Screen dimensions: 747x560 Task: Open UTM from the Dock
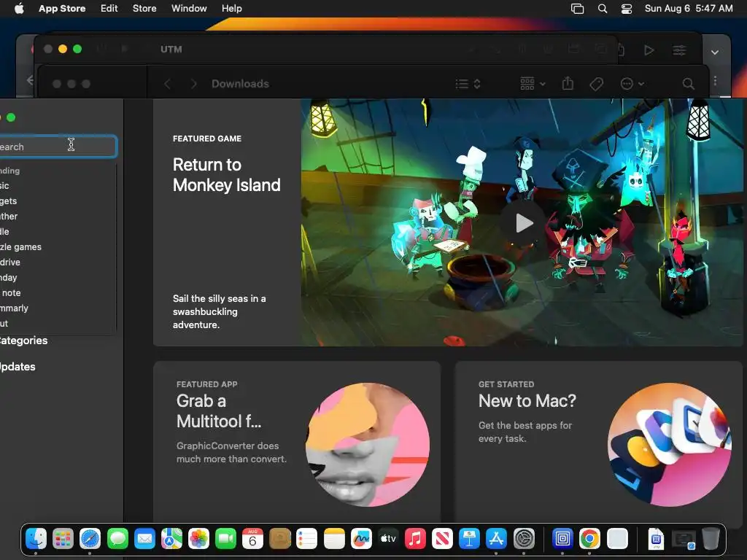click(x=562, y=539)
